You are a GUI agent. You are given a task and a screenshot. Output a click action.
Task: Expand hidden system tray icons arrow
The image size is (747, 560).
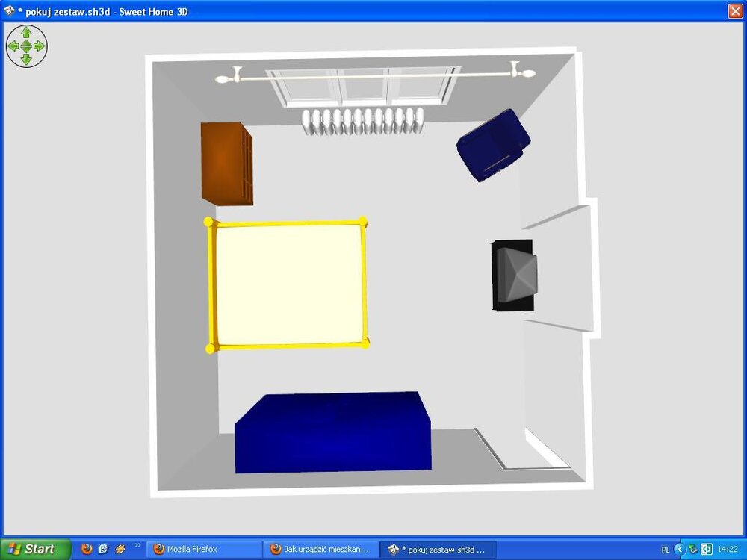(x=679, y=550)
